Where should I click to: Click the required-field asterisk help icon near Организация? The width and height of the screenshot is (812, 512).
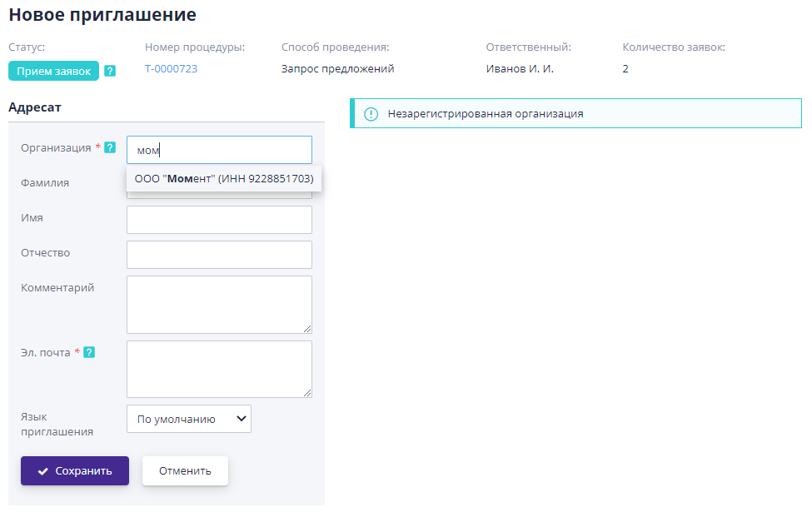pos(98,147)
